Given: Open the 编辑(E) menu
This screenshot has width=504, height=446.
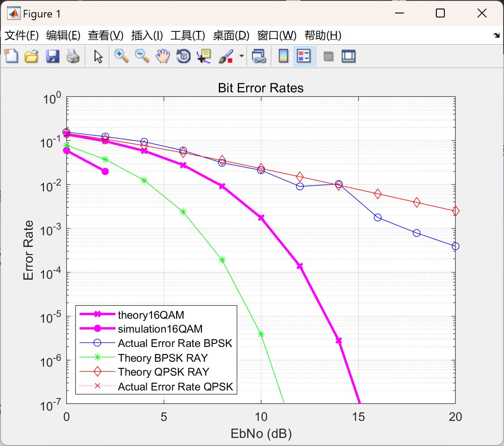Looking at the screenshot, I should tap(63, 35).
